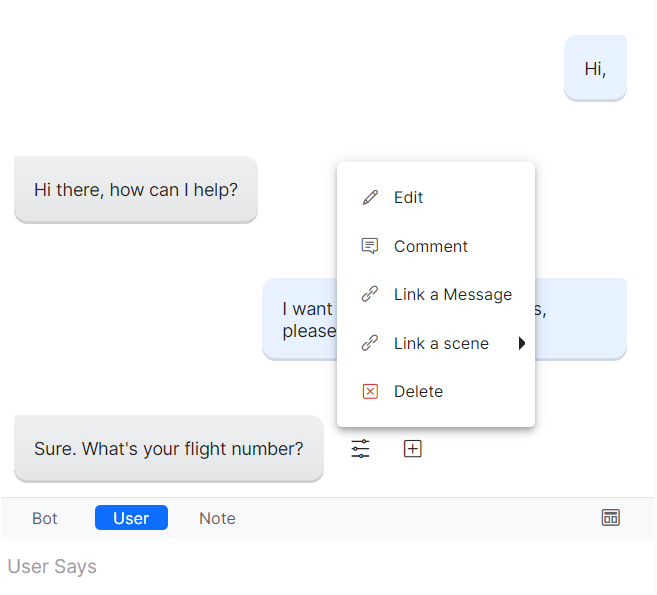Click the "Hi there, how can I help?" bubble
Viewport: 657px width, 595px height.
click(x=136, y=189)
